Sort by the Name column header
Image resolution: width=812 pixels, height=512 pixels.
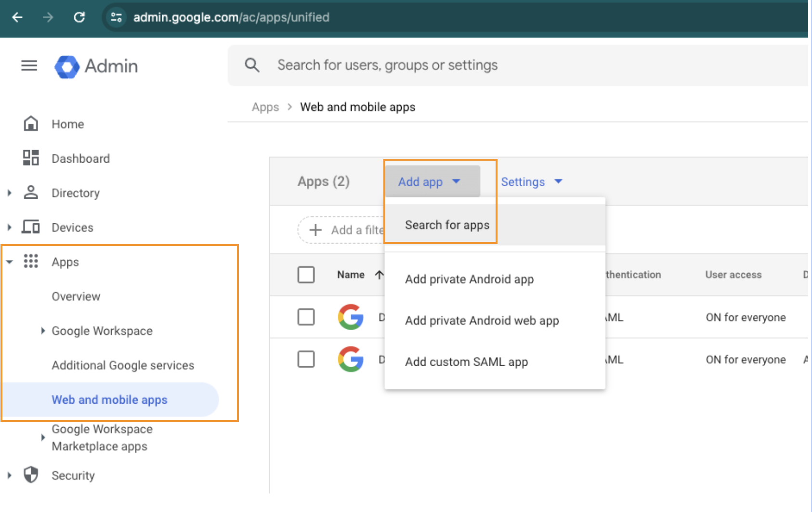pos(351,275)
